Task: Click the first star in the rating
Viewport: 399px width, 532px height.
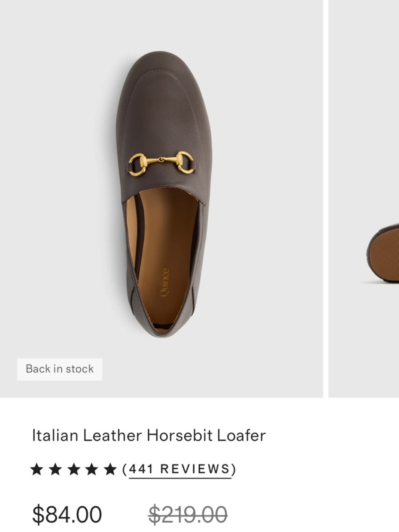Action: click(x=38, y=469)
